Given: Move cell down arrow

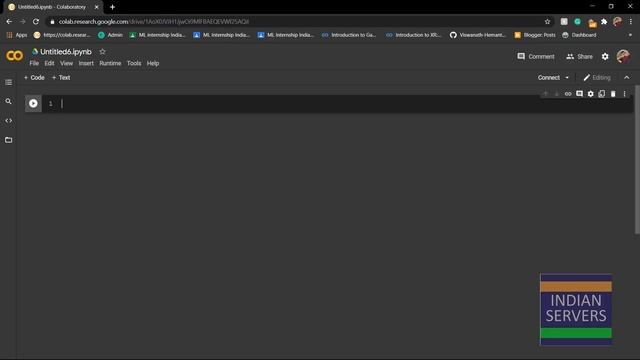Looking at the screenshot, I should pos(556,94).
